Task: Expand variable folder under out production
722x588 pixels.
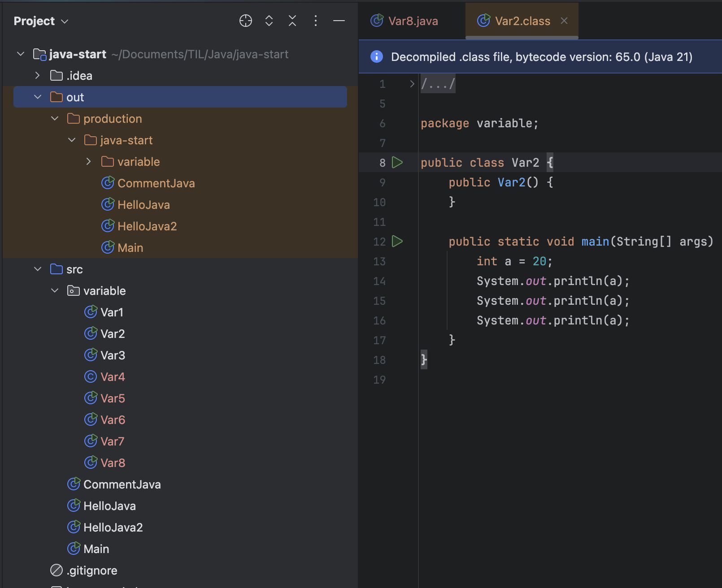Action: [89, 162]
